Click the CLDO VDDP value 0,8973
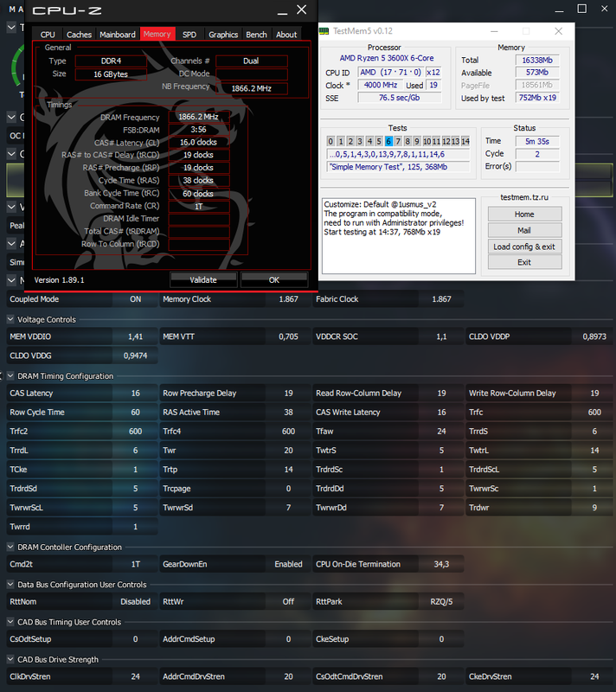Viewport: 616px width, 692px height. click(594, 336)
